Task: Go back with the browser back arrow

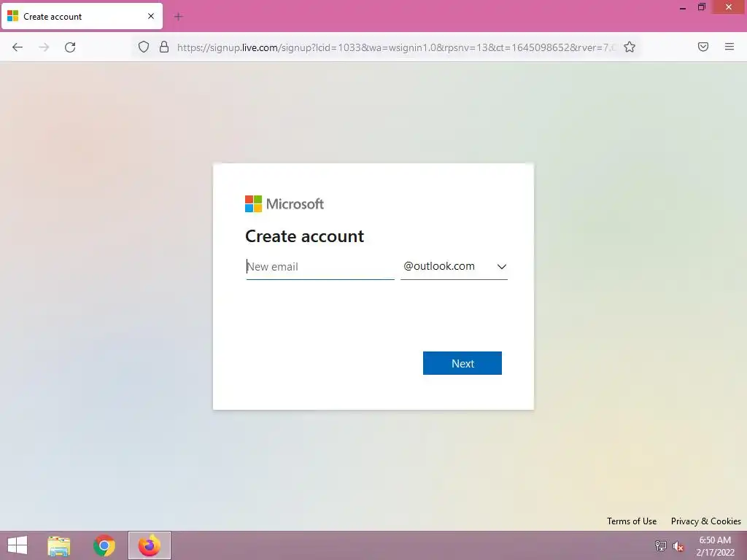Action: coord(18,47)
